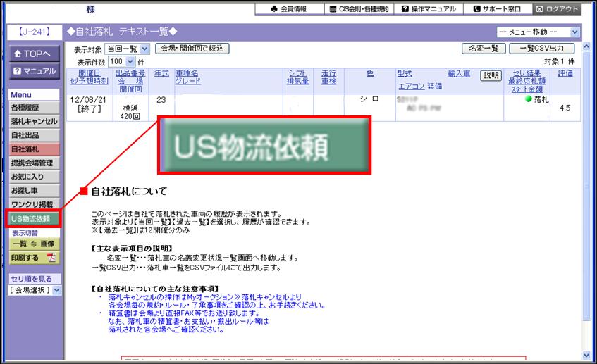Open サポート窓口 in the top bar
This screenshot has width=597, height=364.
pyautogui.click(x=498, y=9)
